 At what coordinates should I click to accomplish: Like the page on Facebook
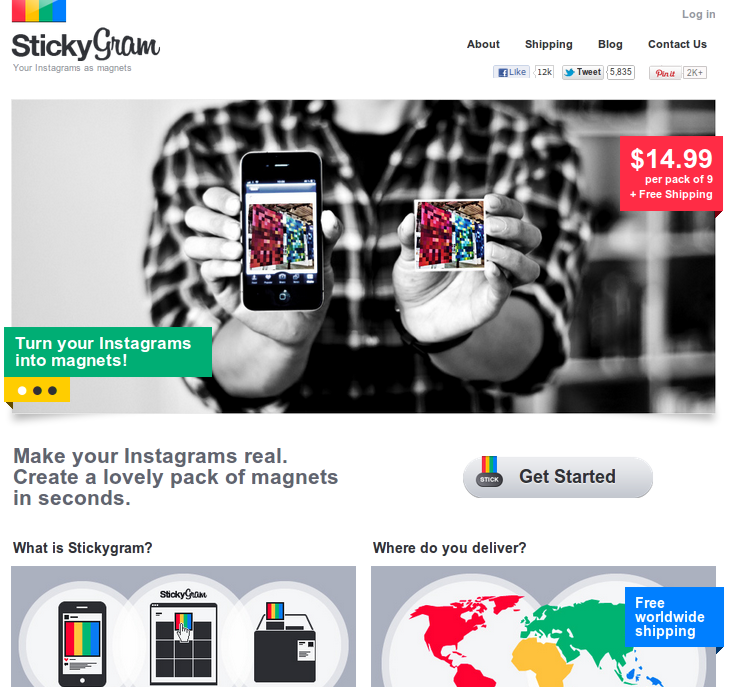511,72
